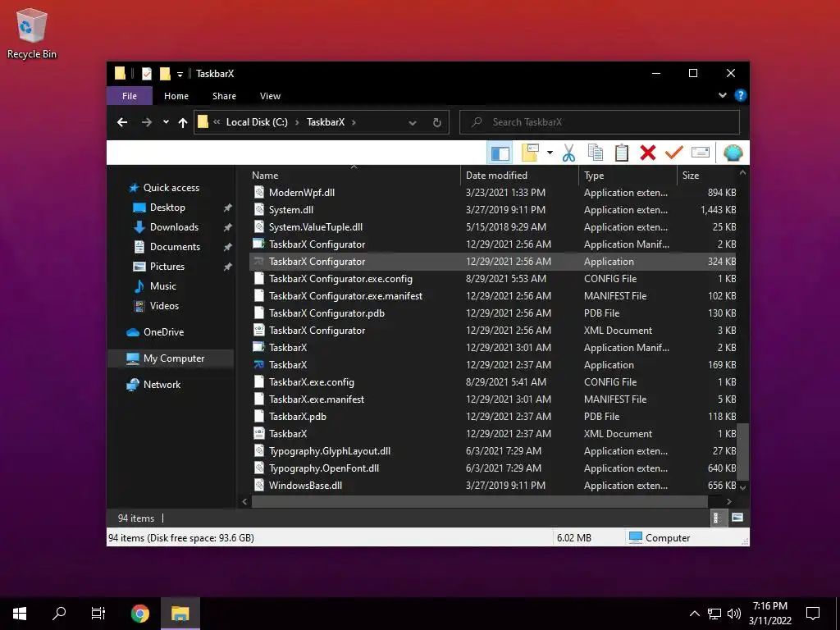This screenshot has height=630, width=840.
Task: Open the File tab
Action: (x=130, y=96)
